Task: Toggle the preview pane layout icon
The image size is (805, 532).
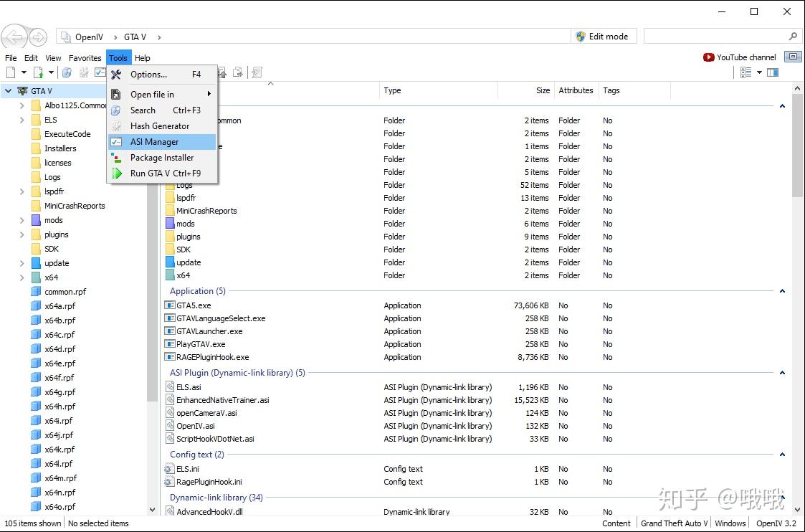Action: (773, 73)
